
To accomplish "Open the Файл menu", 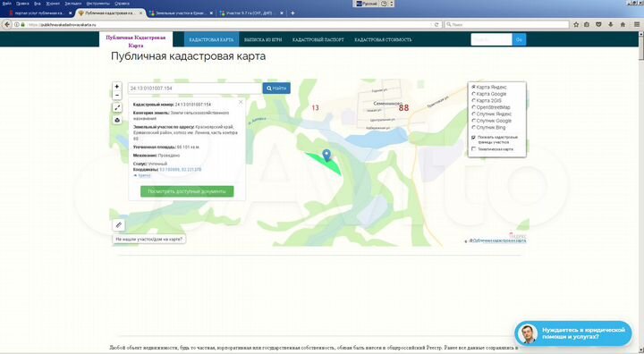I will 6,4.
